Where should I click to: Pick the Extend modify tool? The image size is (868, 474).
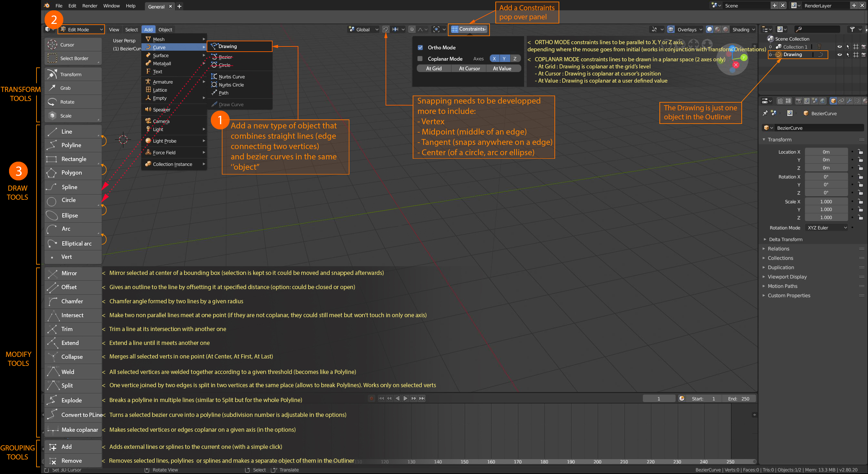pyautogui.click(x=73, y=343)
